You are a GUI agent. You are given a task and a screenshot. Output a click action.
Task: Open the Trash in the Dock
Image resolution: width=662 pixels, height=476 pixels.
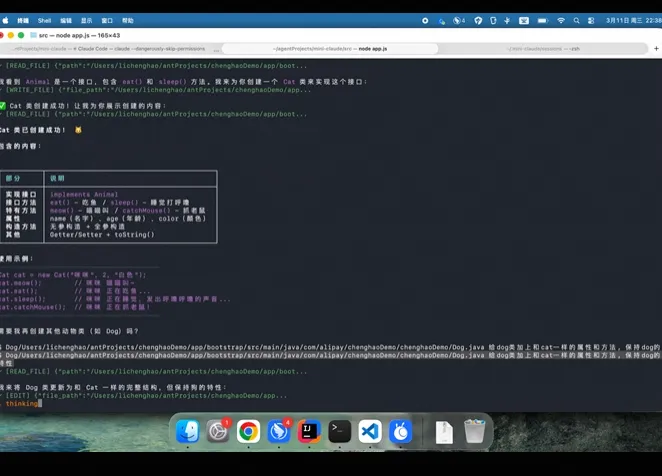coord(475,431)
